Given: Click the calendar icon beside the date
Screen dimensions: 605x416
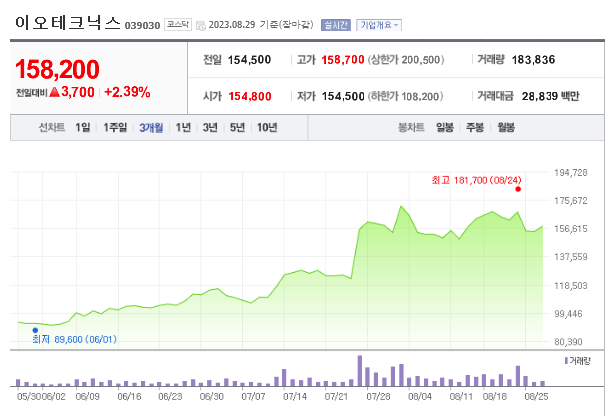Looking at the screenshot, I should (201, 26).
